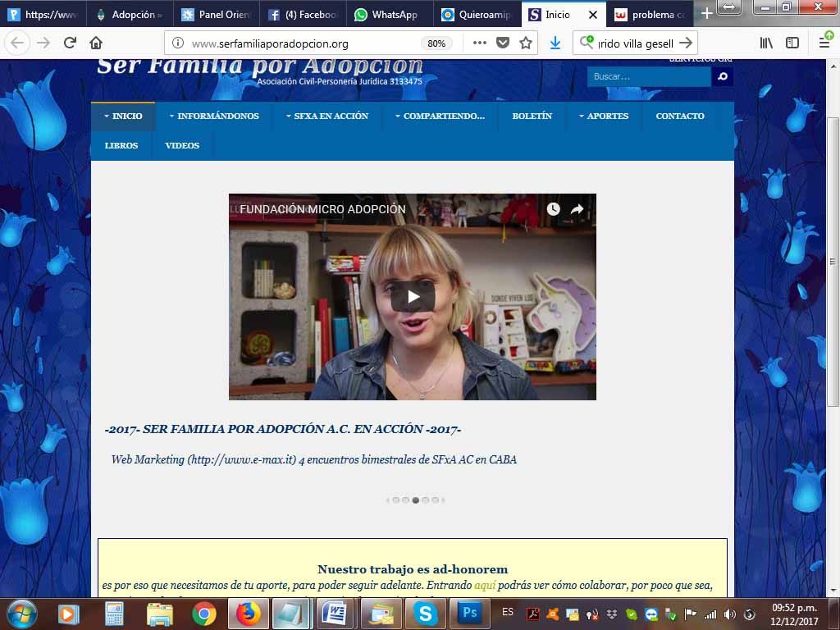Close the Inicio tab

pos(593,15)
